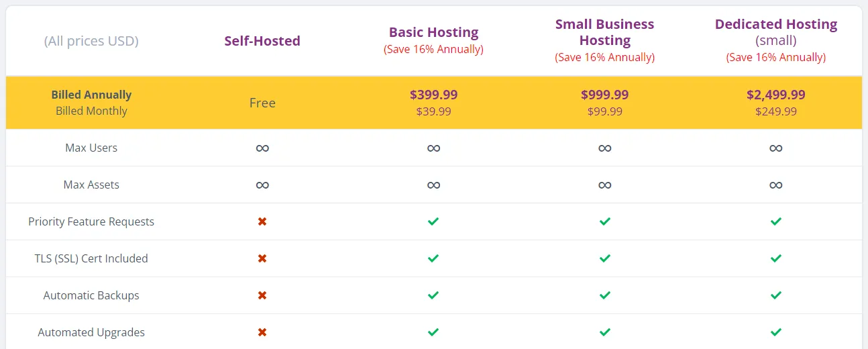Click Basic Hosting Priority Feature Requests checkmark
The image size is (868, 349).
(x=433, y=221)
